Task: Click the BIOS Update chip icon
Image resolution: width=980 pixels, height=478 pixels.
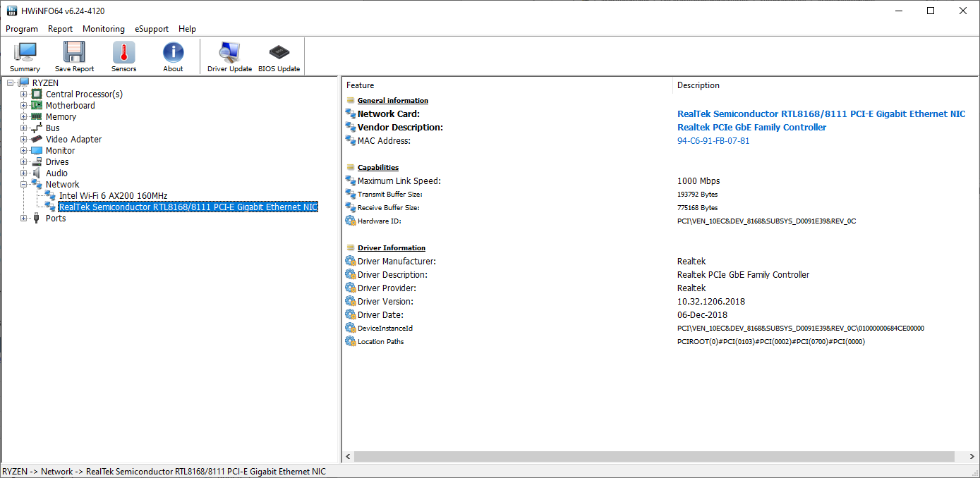Action: coord(279,56)
